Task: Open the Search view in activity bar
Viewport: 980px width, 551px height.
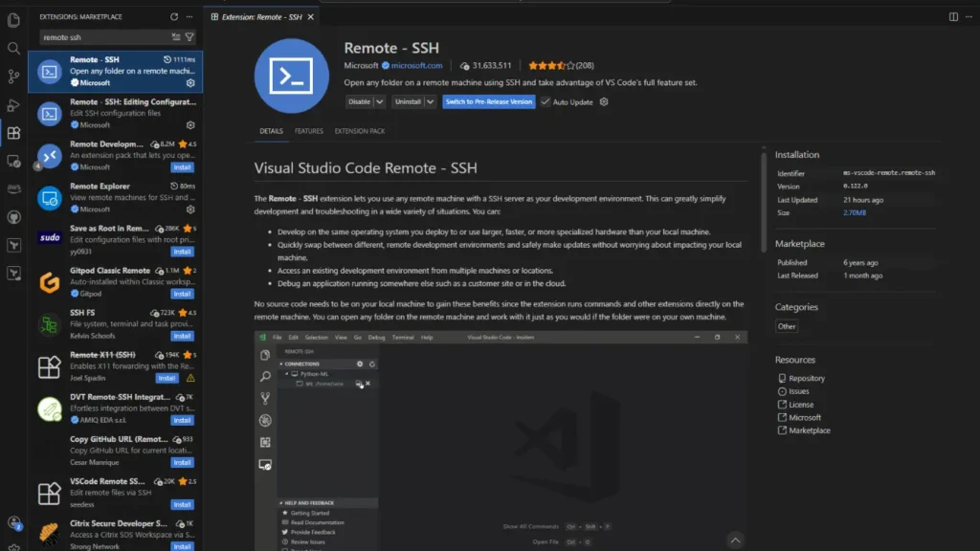Action: coord(13,48)
